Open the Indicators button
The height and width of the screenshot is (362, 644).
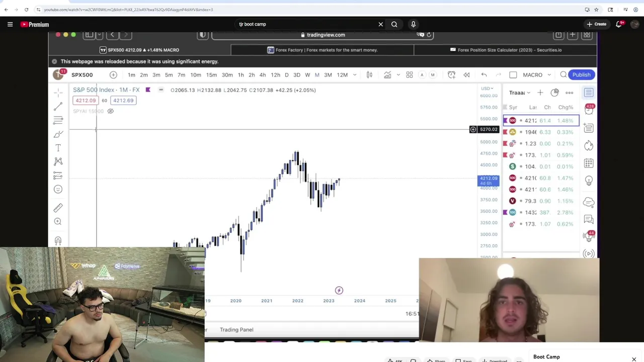(387, 75)
